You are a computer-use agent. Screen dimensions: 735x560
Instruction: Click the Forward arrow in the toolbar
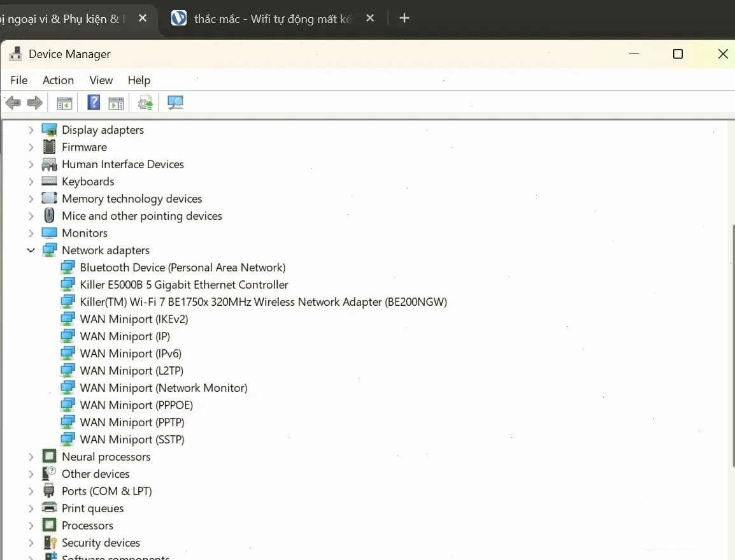tap(35, 102)
